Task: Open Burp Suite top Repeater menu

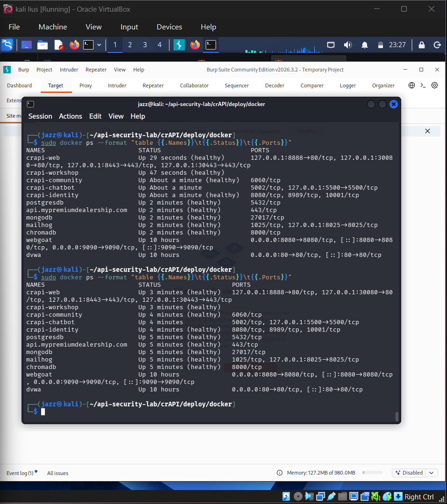Action: coord(96,70)
